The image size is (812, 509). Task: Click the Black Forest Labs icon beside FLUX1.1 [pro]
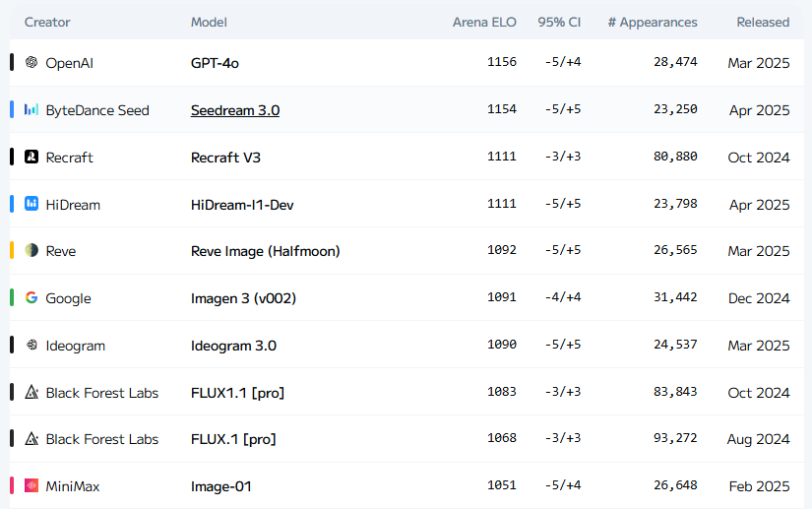[31, 392]
